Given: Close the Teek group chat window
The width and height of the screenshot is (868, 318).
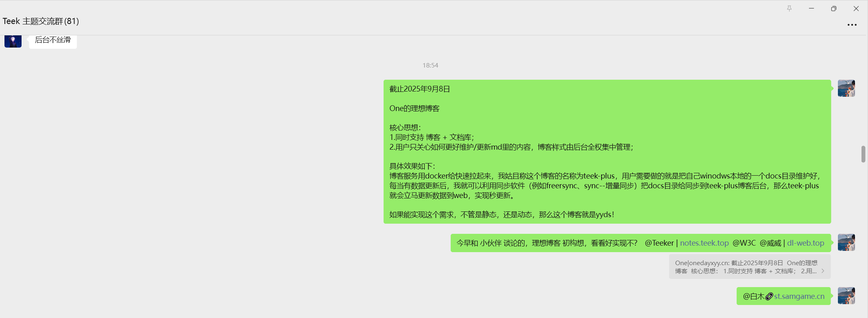Looking at the screenshot, I should click(856, 9).
